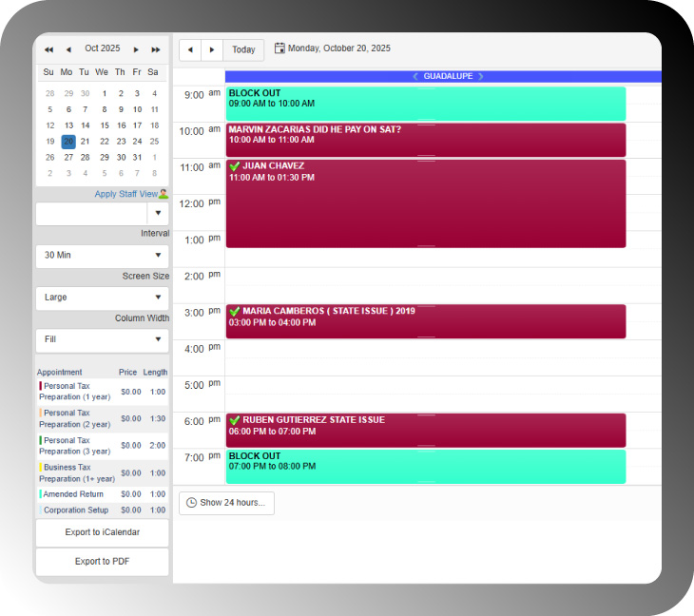The height and width of the screenshot is (616, 694).
Task: Click the Today button
Action: (243, 49)
